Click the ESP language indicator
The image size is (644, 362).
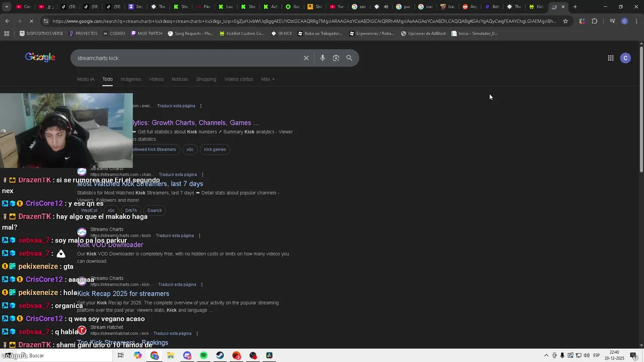click(597, 355)
